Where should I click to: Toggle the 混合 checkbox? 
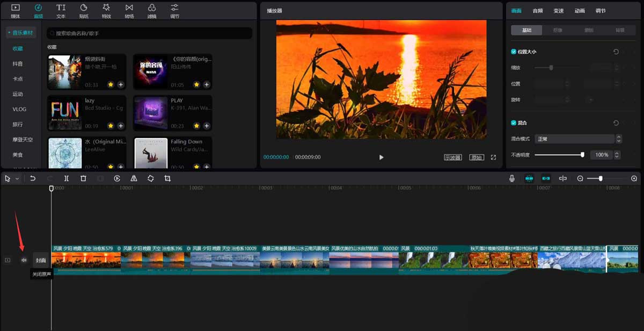point(514,123)
